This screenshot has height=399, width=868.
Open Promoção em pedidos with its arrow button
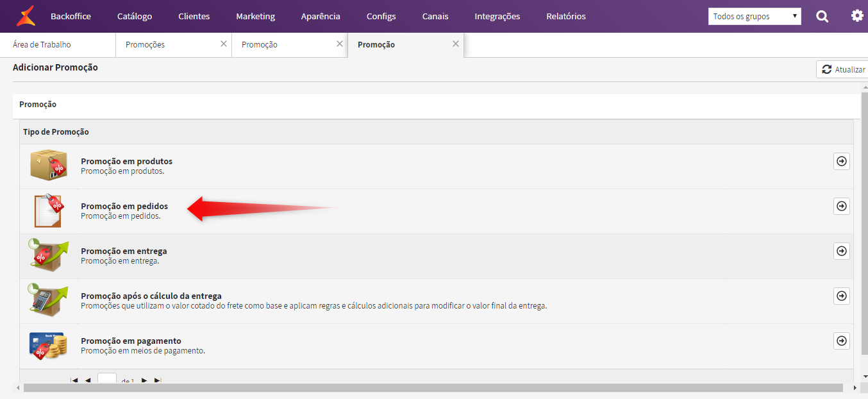pyautogui.click(x=842, y=206)
